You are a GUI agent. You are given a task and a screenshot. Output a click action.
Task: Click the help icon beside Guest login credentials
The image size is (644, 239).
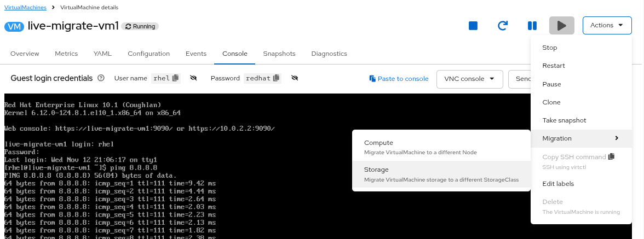[101, 78]
